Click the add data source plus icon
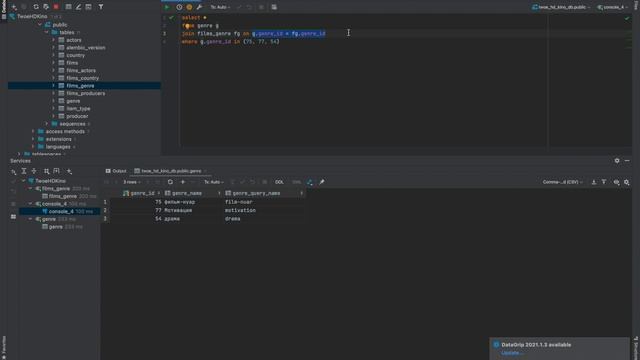Viewport: 640px width, 360px height. point(14,7)
